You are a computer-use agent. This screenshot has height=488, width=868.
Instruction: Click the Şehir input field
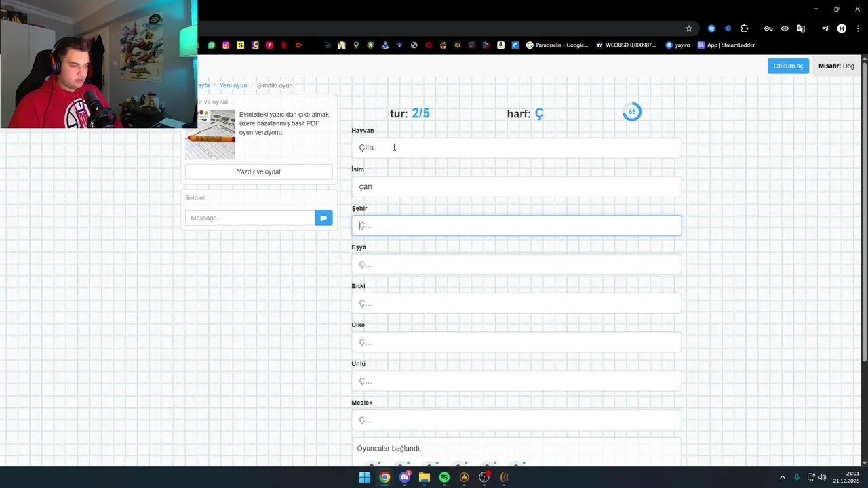(x=516, y=226)
